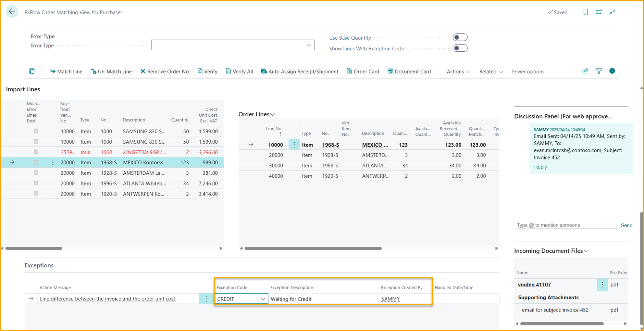Open the Actions menu
Image resolution: width=644 pixels, height=331 pixels.
pyautogui.click(x=458, y=71)
